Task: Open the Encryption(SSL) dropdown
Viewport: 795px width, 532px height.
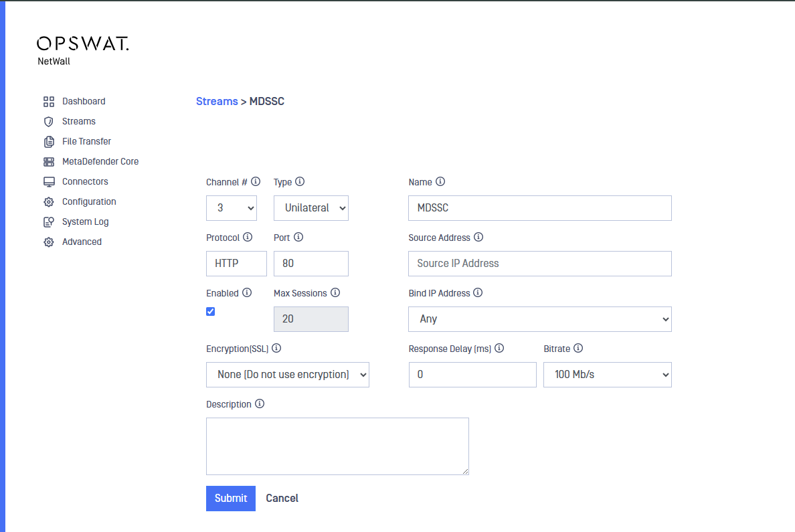Action: 288,375
